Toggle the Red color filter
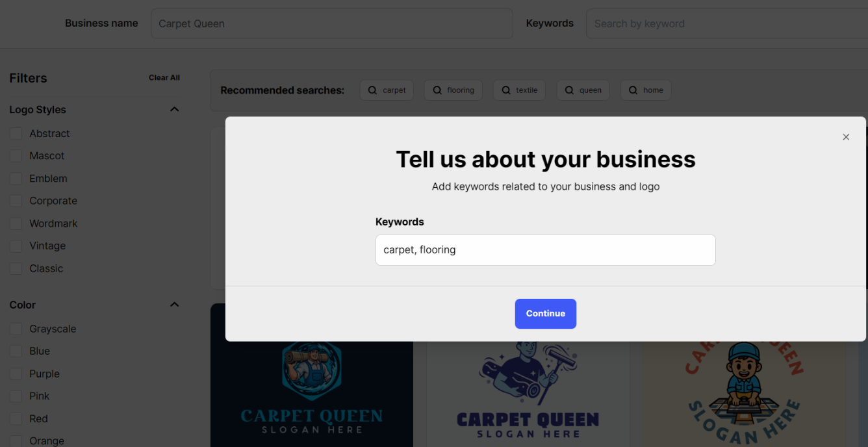The height and width of the screenshot is (447, 868). [x=16, y=419]
